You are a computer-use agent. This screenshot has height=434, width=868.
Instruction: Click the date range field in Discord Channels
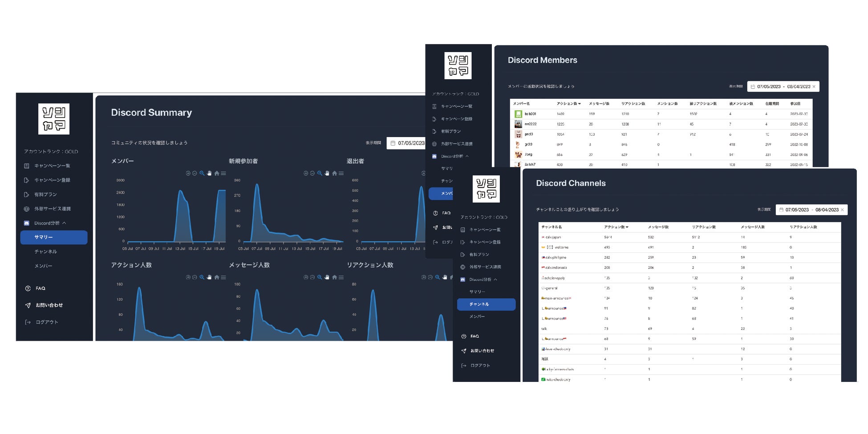811,210
